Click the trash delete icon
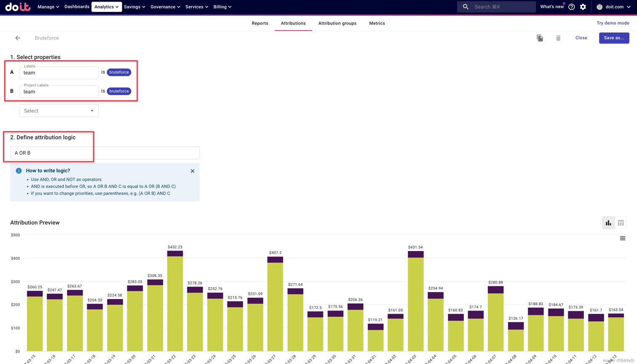 [x=558, y=38]
